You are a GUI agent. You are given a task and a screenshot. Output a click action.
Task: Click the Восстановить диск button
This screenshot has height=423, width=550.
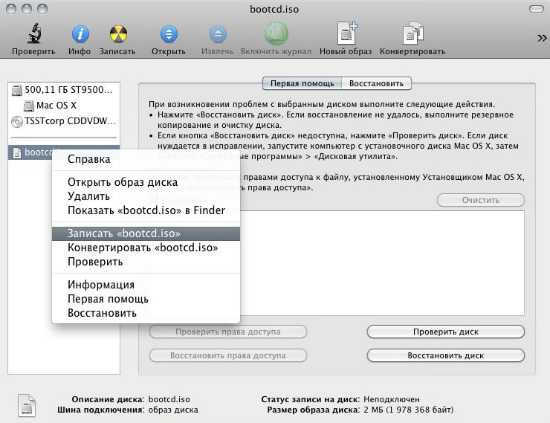point(445,355)
